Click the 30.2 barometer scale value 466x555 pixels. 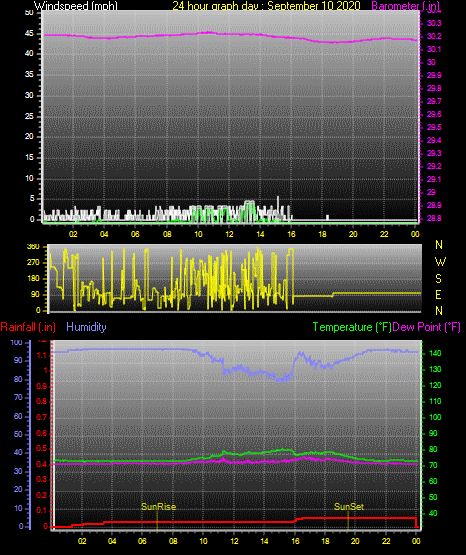434,36
